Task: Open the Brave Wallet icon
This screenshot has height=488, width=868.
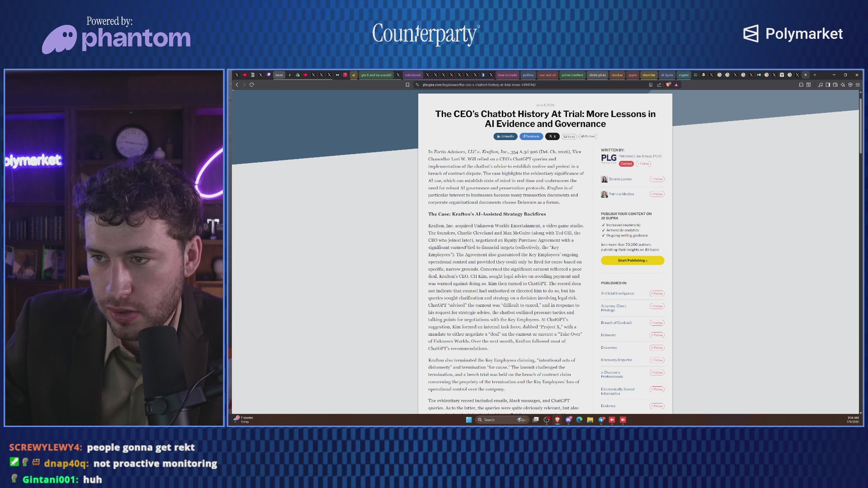Action: pyautogui.click(x=835, y=84)
